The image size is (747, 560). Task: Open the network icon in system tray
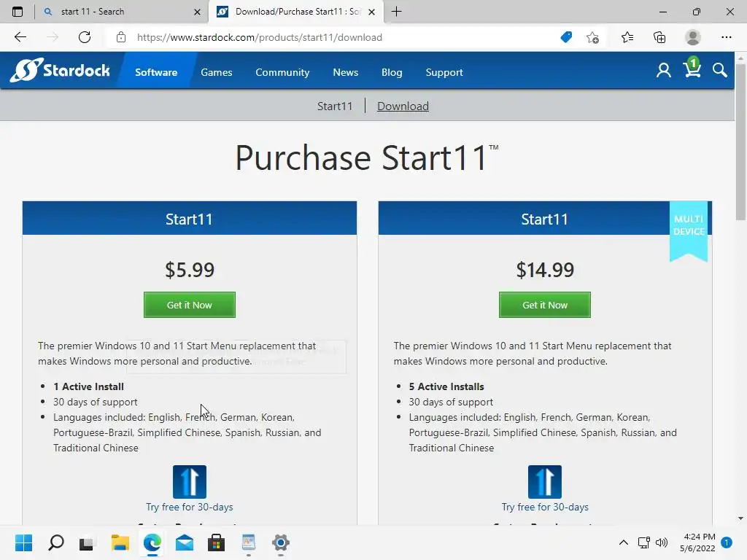pyautogui.click(x=643, y=542)
